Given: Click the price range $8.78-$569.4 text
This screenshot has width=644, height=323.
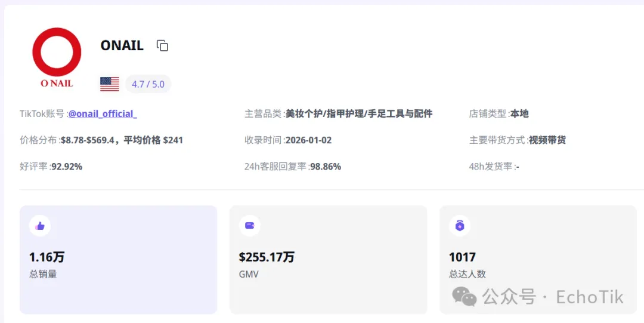Looking at the screenshot, I should (87, 140).
